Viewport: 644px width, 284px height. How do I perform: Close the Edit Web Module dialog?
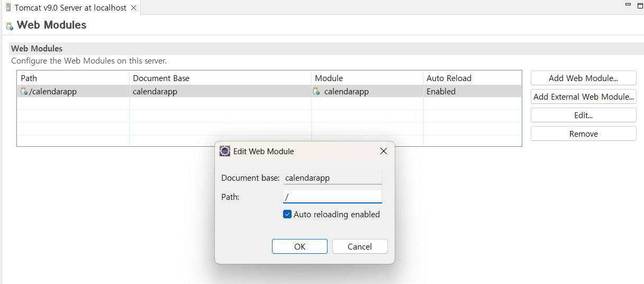384,151
